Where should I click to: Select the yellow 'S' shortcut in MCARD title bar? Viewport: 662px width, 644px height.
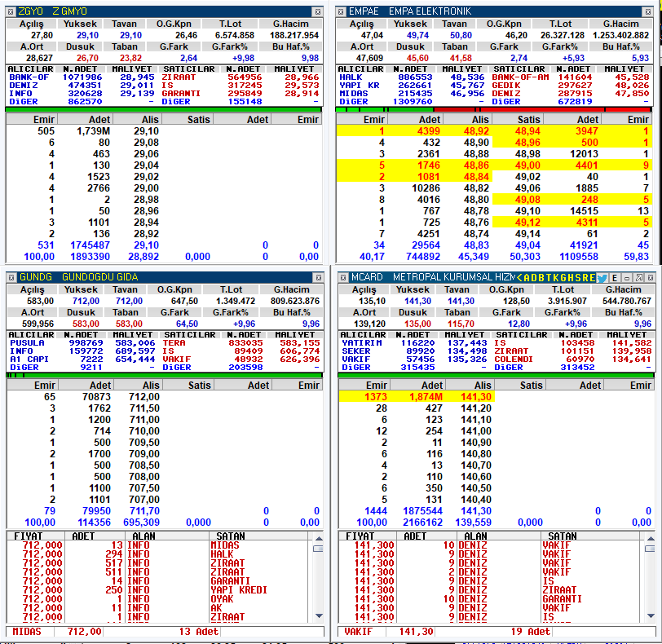(578, 278)
